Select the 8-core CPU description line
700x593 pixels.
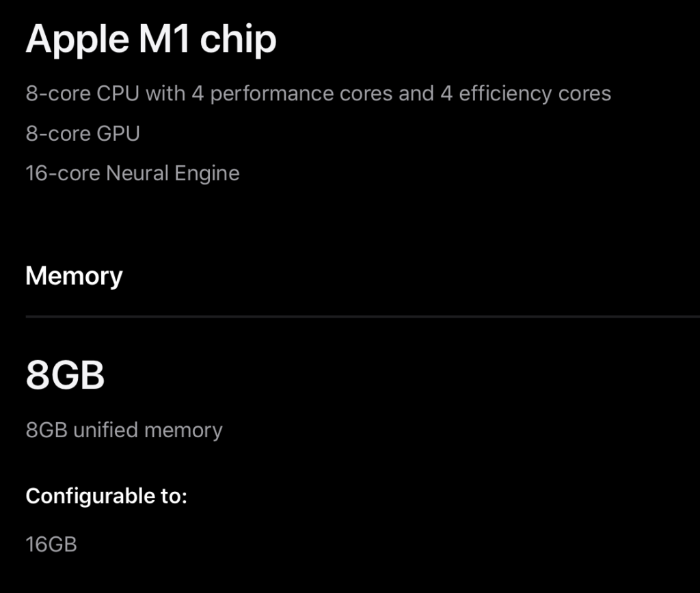[319, 94]
